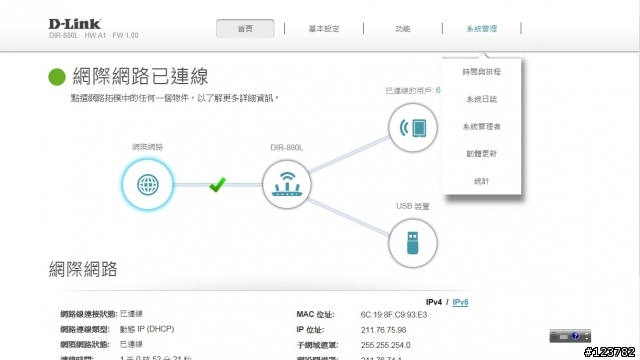Click connected users count 6
The width and height of the screenshot is (640, 360).
click(438, 90)
